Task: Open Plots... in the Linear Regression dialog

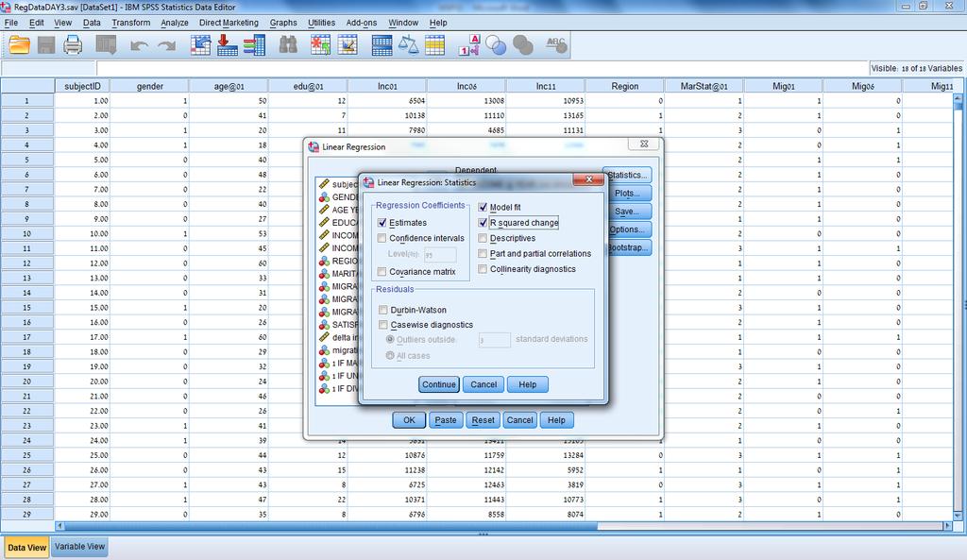Action: [627, 193]
